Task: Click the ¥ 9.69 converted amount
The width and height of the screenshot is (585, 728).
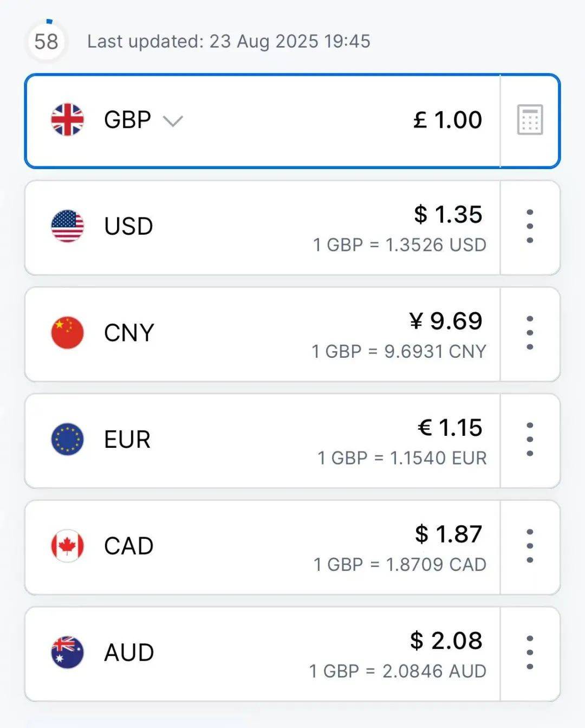Action: (446, 321)
